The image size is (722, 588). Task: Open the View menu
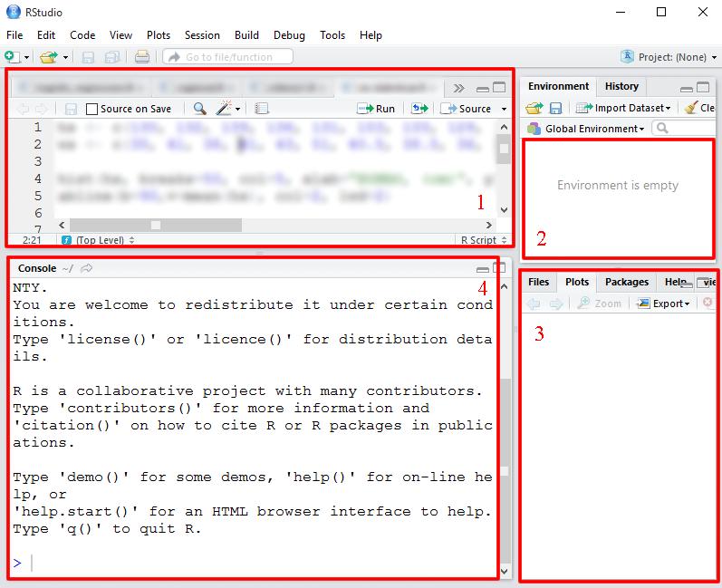click(x=120, y=35)
